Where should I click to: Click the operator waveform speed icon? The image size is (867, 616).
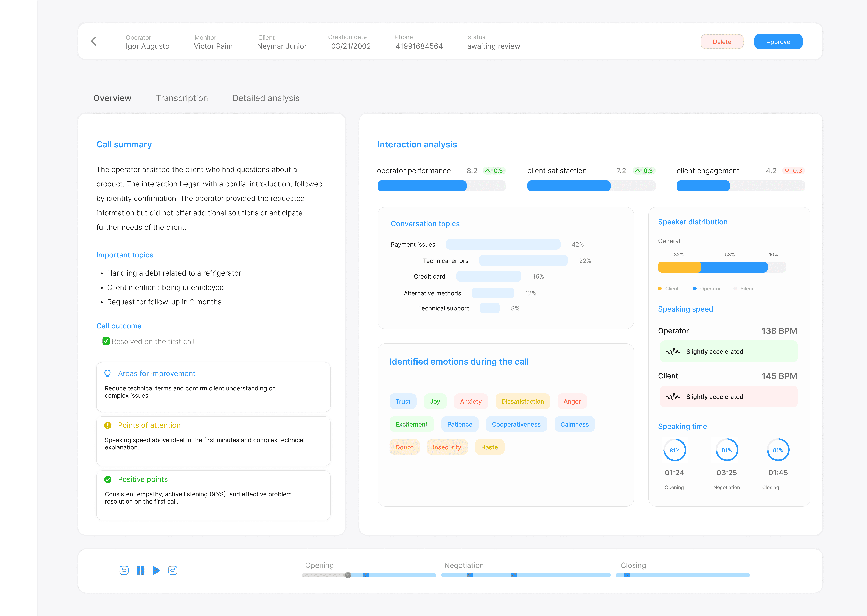[x=673, y=352]
